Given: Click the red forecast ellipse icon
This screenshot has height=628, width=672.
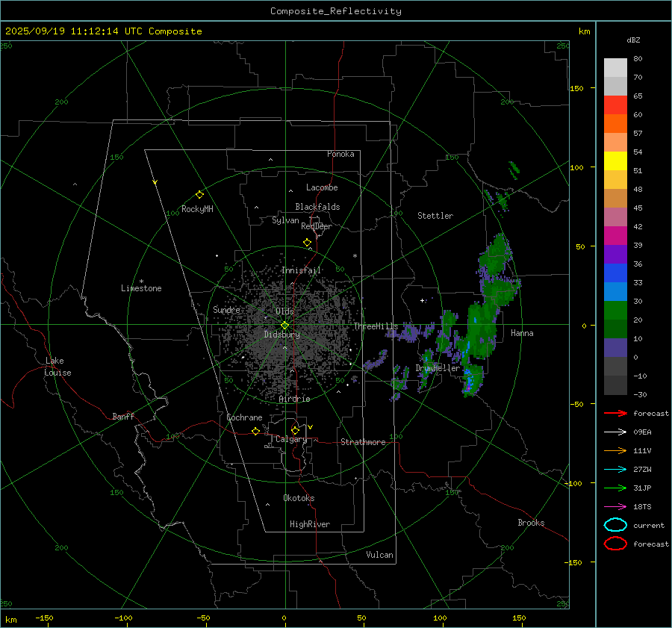Looking at the screenshot, I should [x=615, y=544].
